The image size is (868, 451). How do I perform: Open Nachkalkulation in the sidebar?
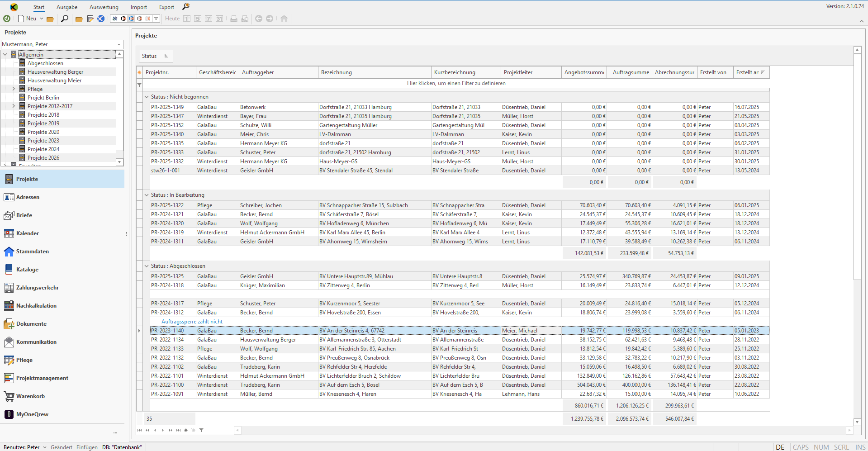coord(62,306)
